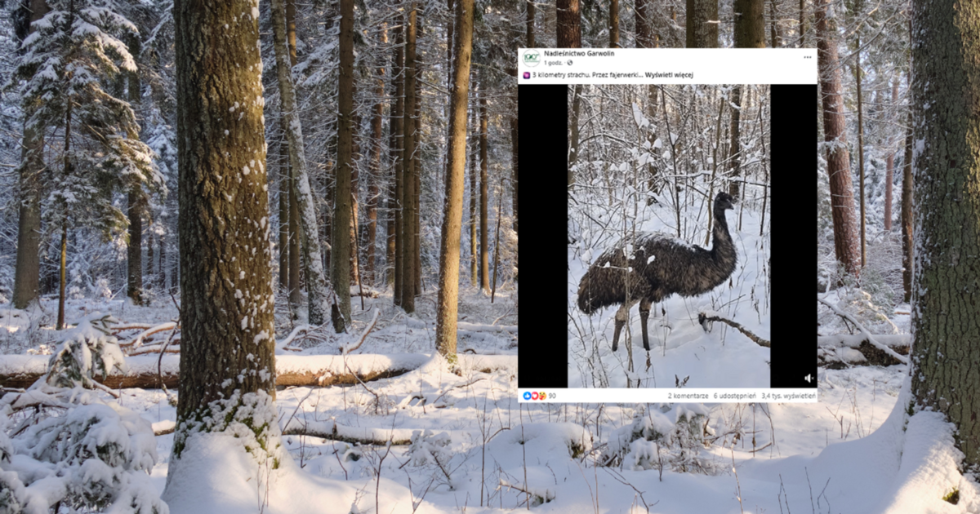This screenshot has height=514, width=980.
Task: Click the Nadleśnictwo Garwolin profile logo
Action: pos(532,58)
